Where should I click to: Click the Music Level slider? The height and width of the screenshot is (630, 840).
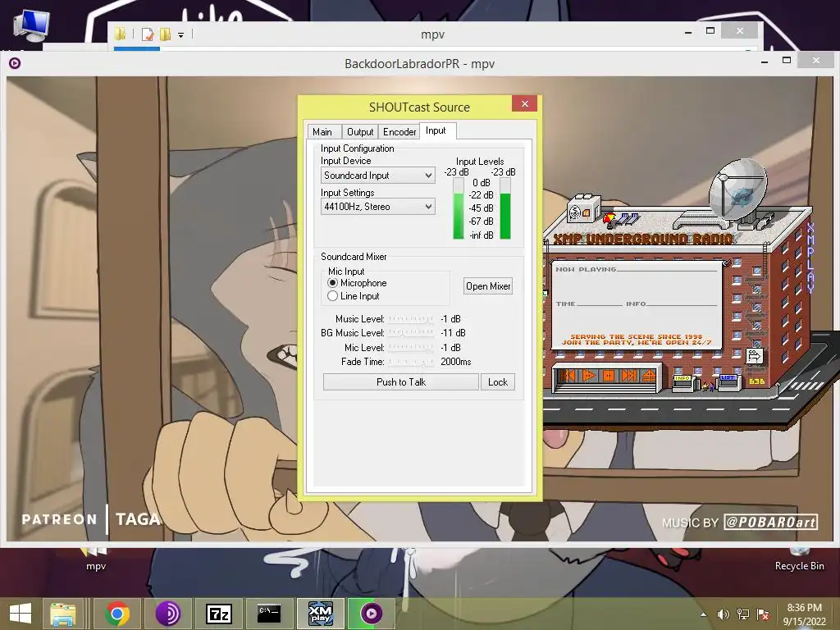[411, 319]
